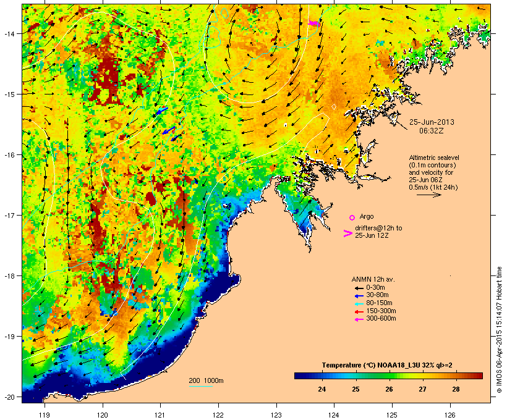The height and width of the screenshot is (420, 507).
Task: Click the '25-Jun 06Z' caption line
Action: tap(426, 180)
